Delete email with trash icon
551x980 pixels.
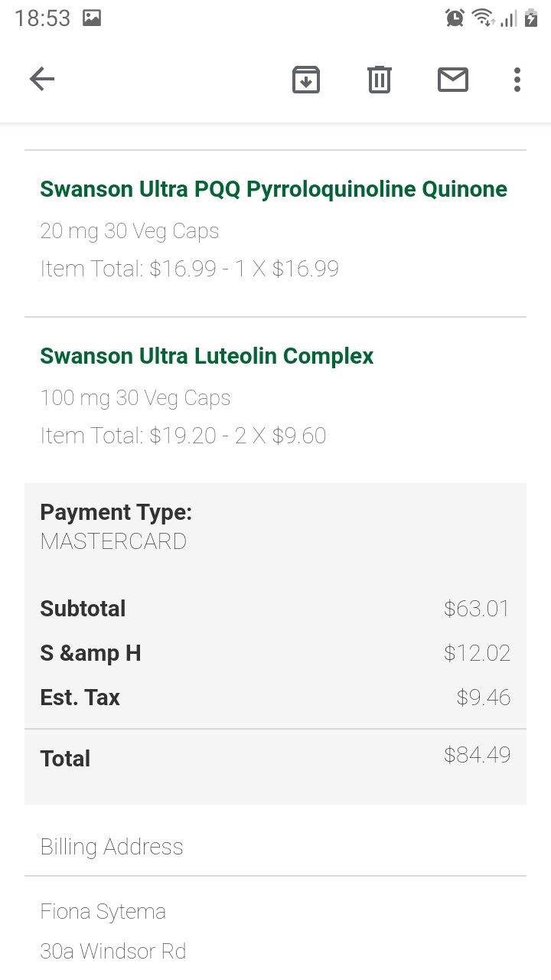tap(380, 80)
